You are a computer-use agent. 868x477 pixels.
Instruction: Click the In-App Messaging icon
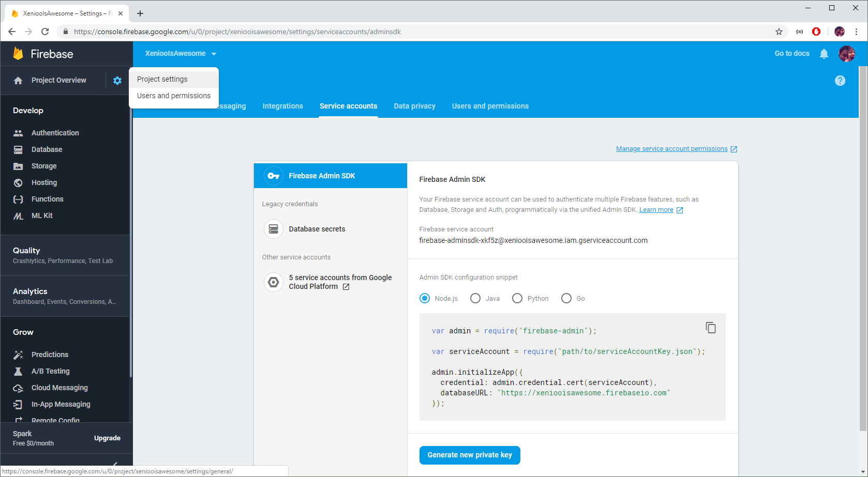[x=18, y=405]
